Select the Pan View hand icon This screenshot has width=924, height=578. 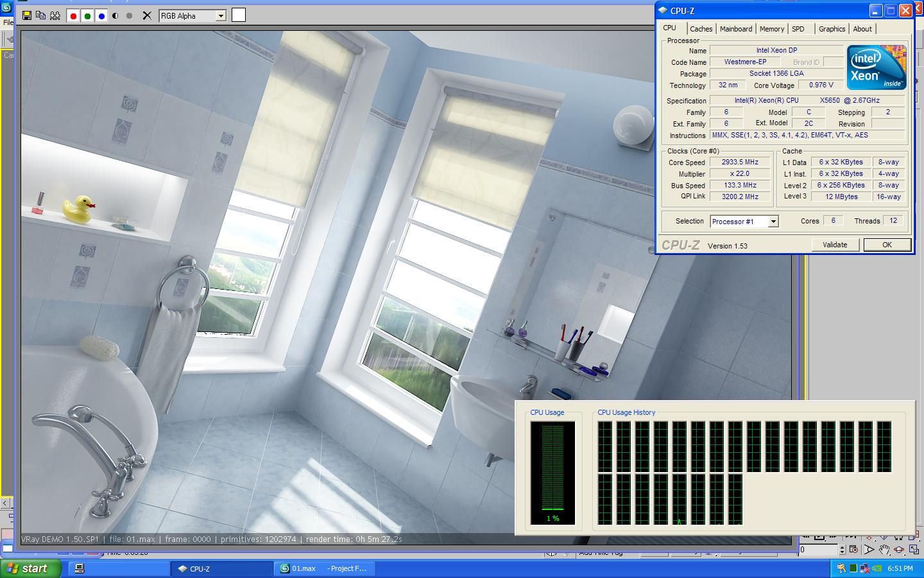(884, 549)
